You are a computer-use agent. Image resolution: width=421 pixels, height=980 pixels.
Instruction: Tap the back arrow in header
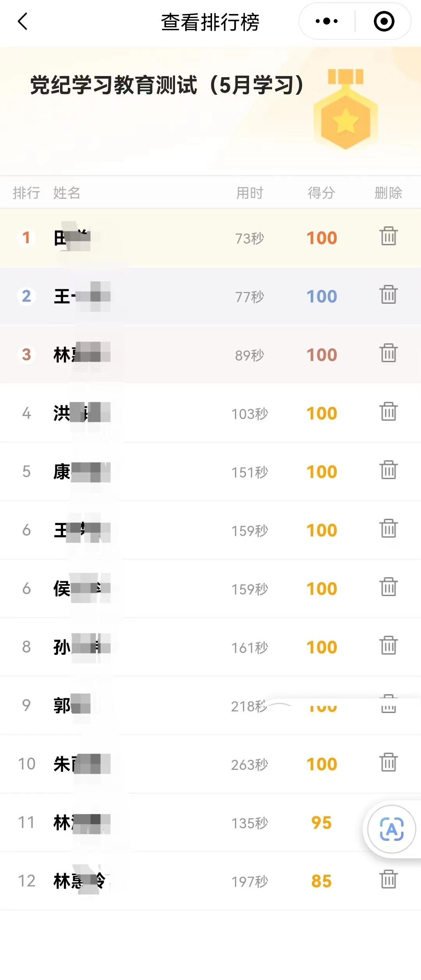click(23, 21)
